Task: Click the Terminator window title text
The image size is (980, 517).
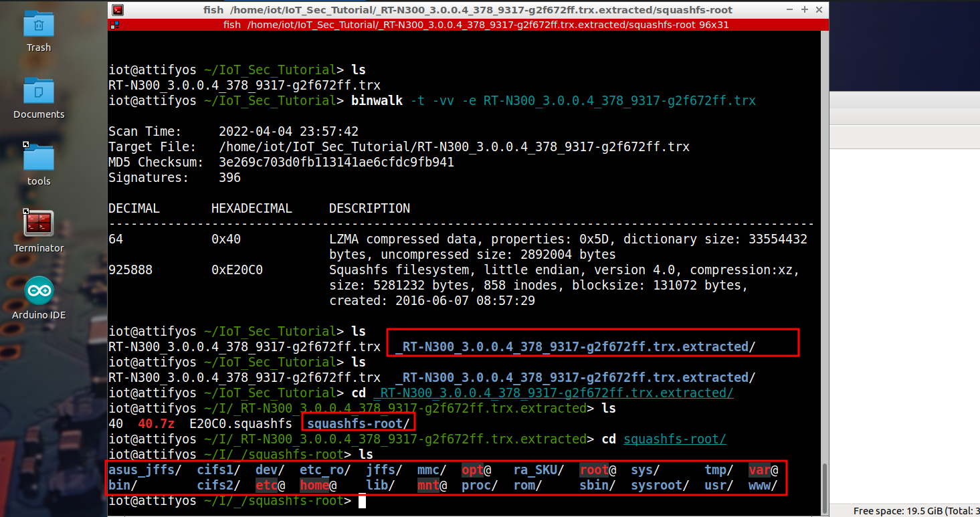Action: (468, 10)
